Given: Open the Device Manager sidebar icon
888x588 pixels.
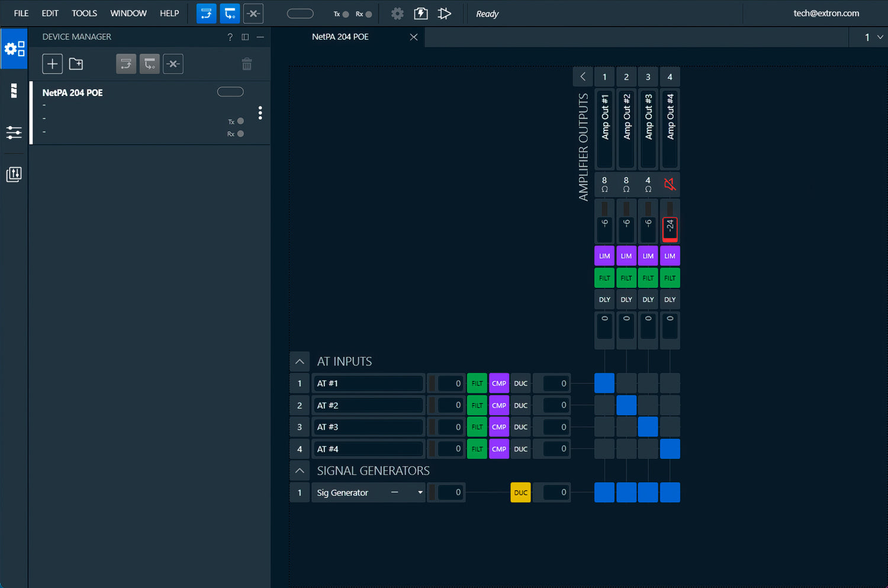Looking at the screenshot, I should pos(14,49).
